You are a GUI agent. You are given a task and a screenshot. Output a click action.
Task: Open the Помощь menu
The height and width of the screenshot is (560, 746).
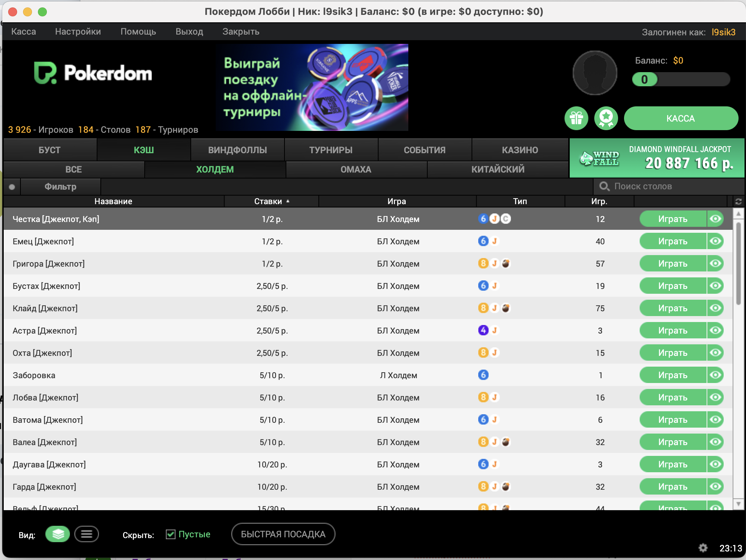point(138,32)
